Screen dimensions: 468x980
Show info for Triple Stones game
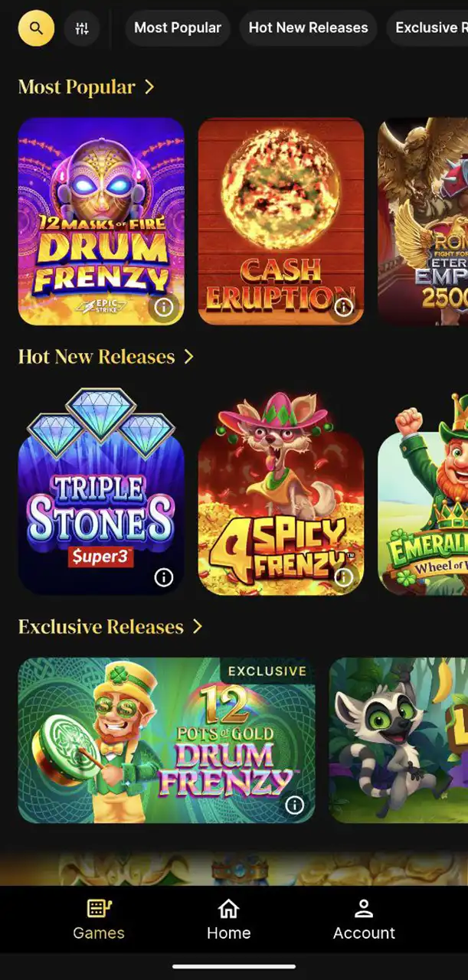coord(164,577)
